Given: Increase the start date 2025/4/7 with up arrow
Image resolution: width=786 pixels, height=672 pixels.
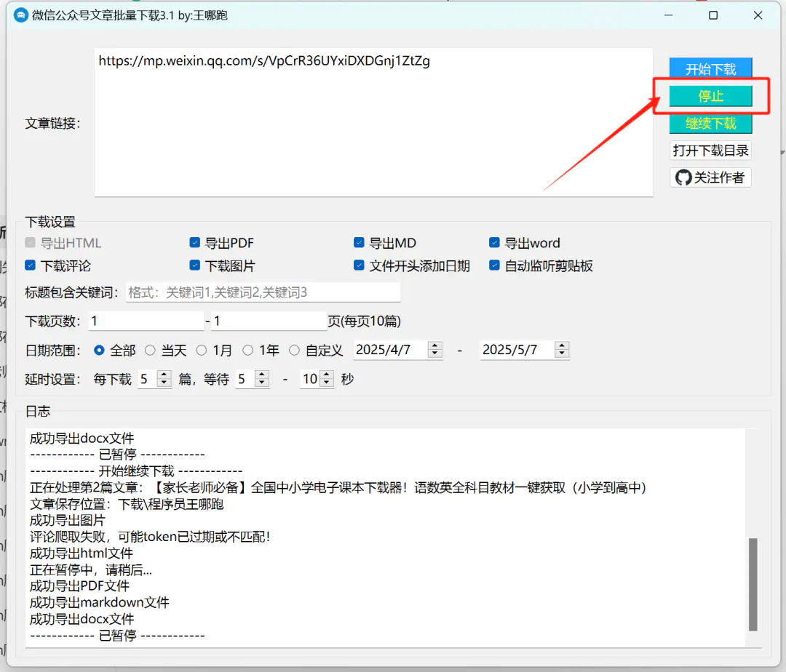Looking at the screenshot, I should (x=435, y=345).
